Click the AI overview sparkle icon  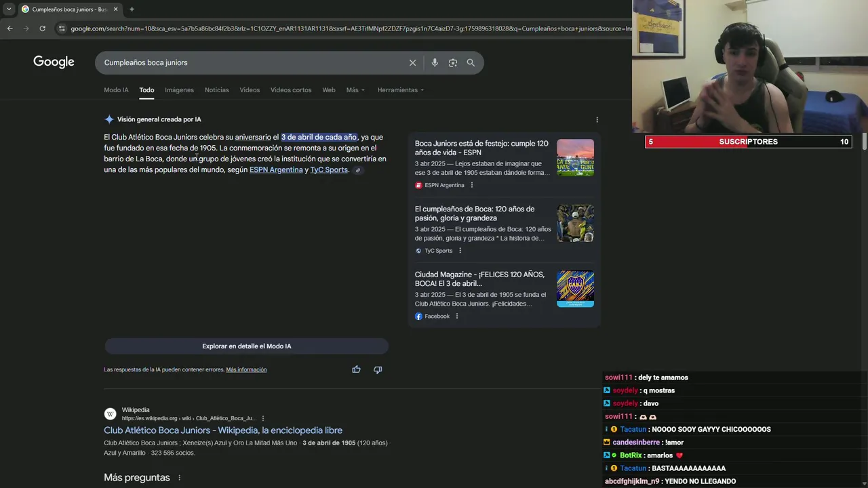click(x=108, y=119)
